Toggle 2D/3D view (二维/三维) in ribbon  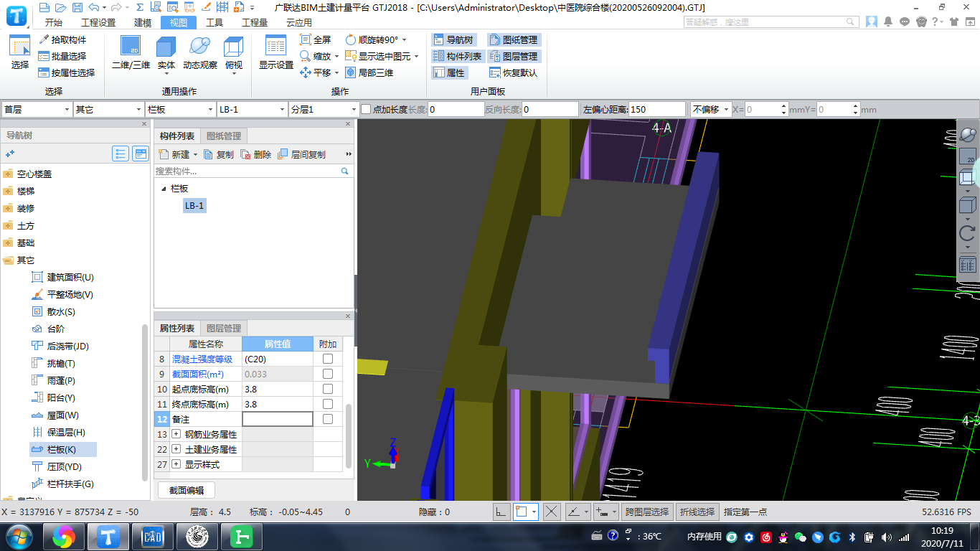point(131,54)
